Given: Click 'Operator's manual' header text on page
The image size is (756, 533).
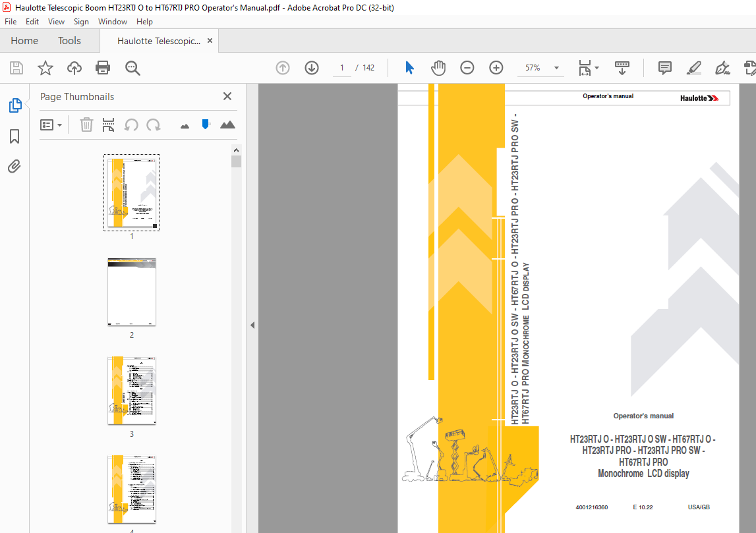Looking at the screenshot, I should coord(608,96).
